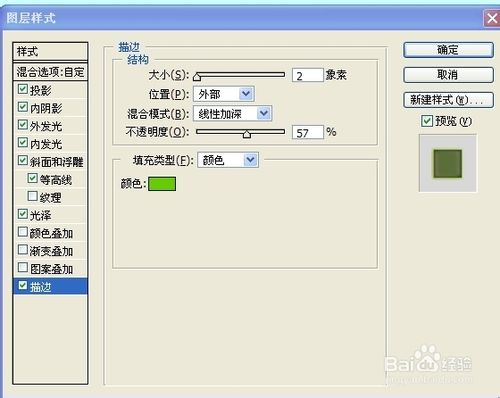
Task: Select the 渐变叠加 style entry label
Action: (51, 251)
